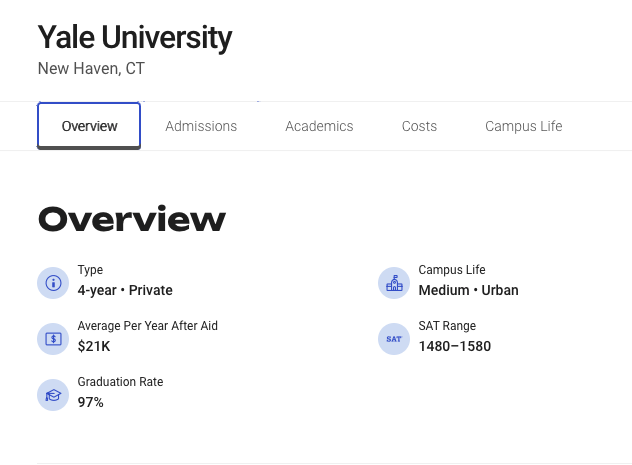The height and width of the screenshot is (465, 632).
Task: Click the 4-year • Private value
Action: [x=125, y=291]
